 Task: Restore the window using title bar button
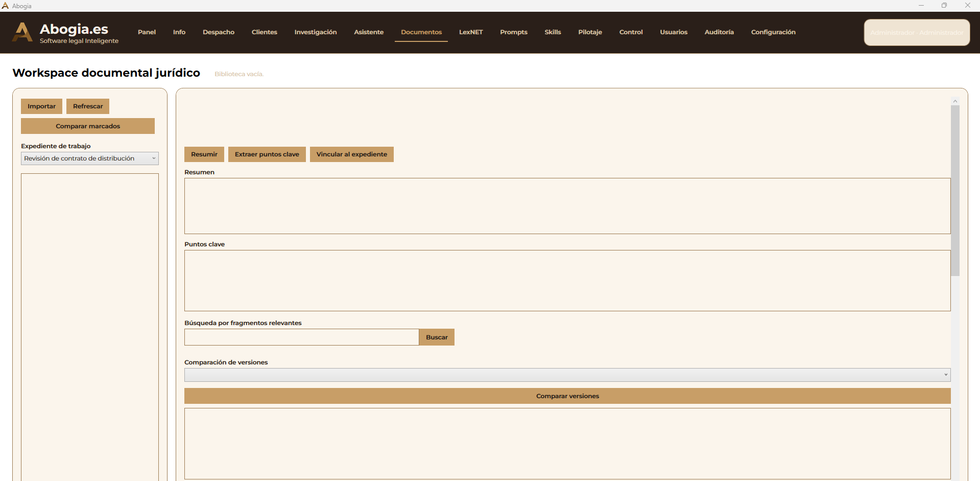click(x=944, y=6)
